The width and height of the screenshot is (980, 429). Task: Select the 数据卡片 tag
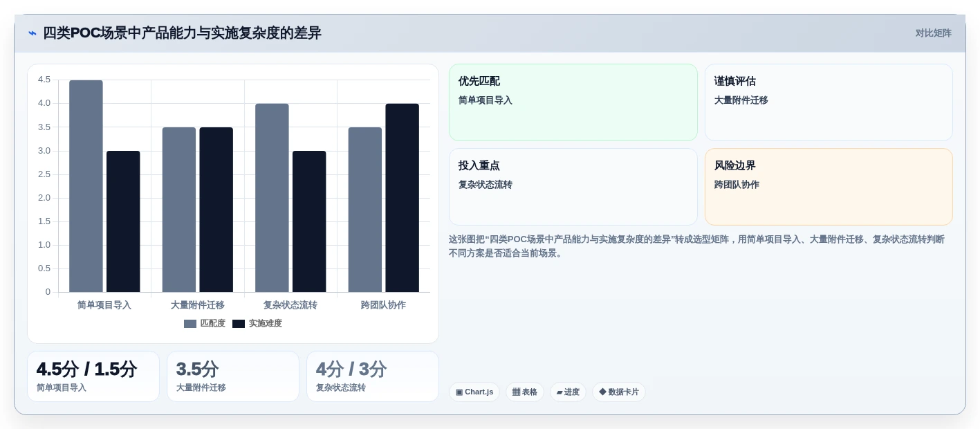[619, 392]
